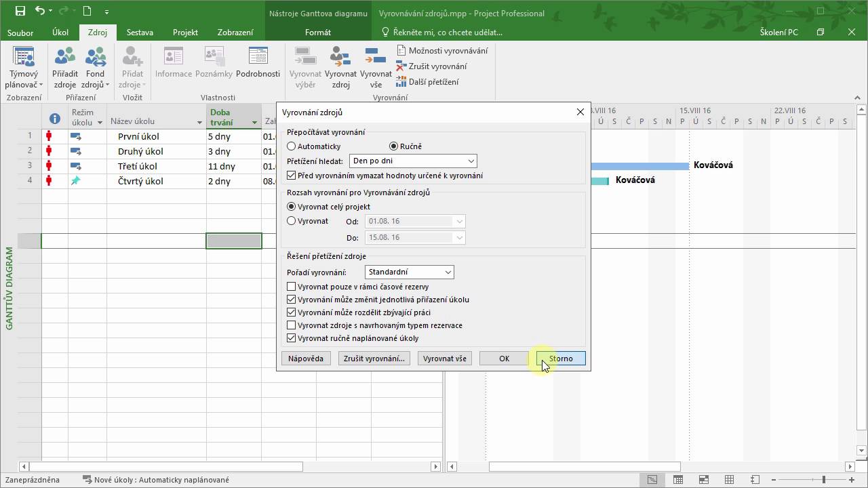Open the Formát ribbon tab

[x=318, y=33]
